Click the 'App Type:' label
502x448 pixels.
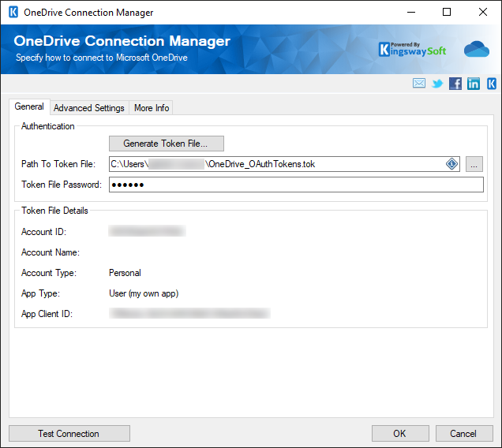coord(40,293)
